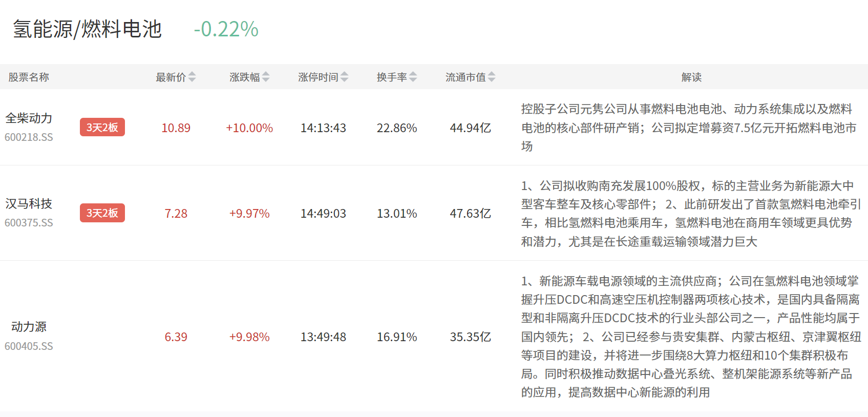868x417 pixels.
Task: Click stock code 600375.SS
Action: [29, 223]
